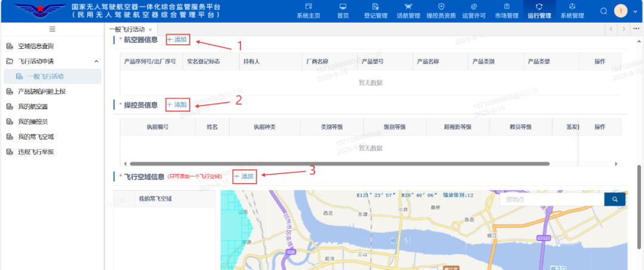Viewport: 644px width, 270px height.
Task: Open the user avatar menu
Action: (621, 11)
